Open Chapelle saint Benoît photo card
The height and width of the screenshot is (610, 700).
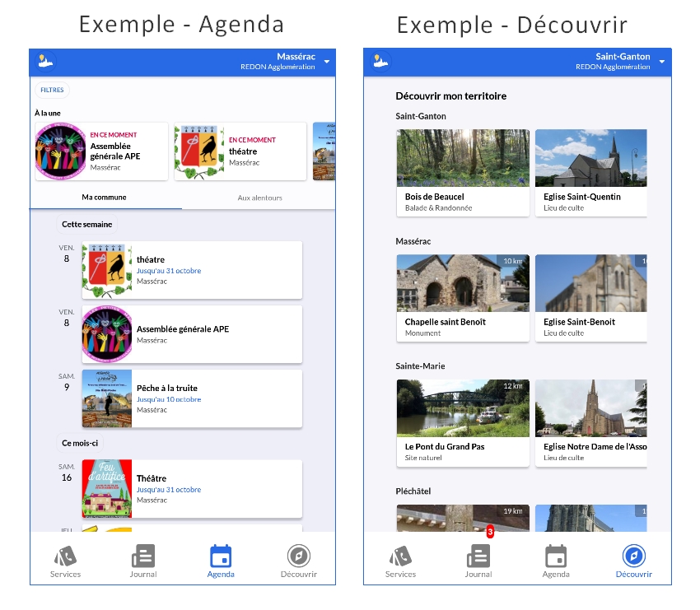point(462,297)
